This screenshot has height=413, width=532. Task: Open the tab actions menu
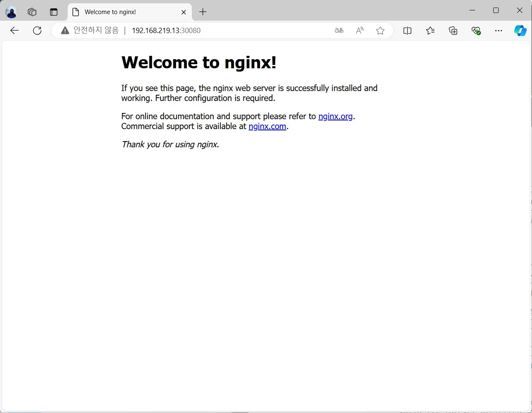click(x=54, y=12)
